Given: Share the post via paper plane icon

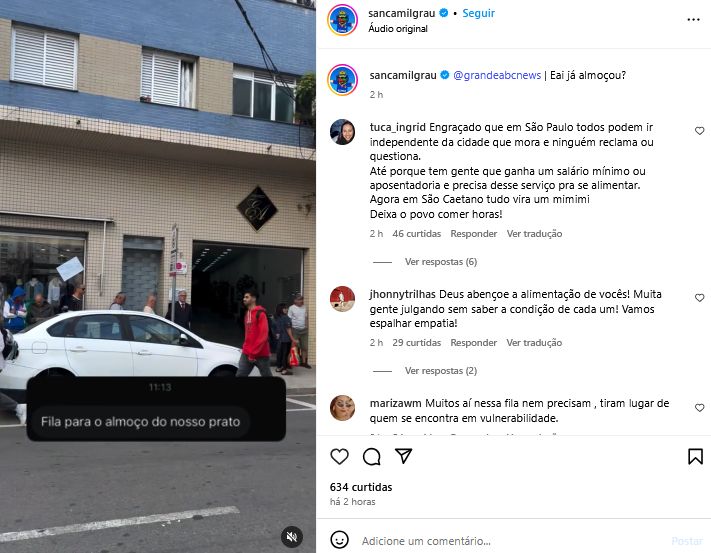Looking at the screenshot, I should coord(403,456).
